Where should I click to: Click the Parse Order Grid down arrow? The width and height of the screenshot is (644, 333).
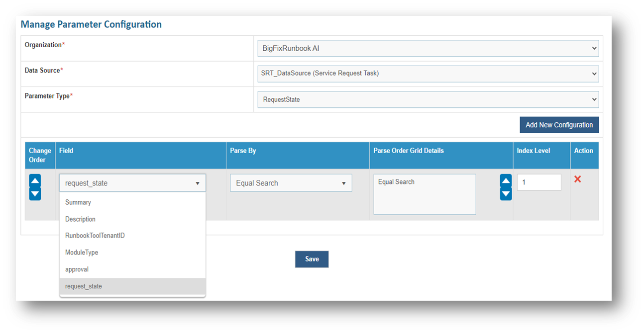(506, 193)
